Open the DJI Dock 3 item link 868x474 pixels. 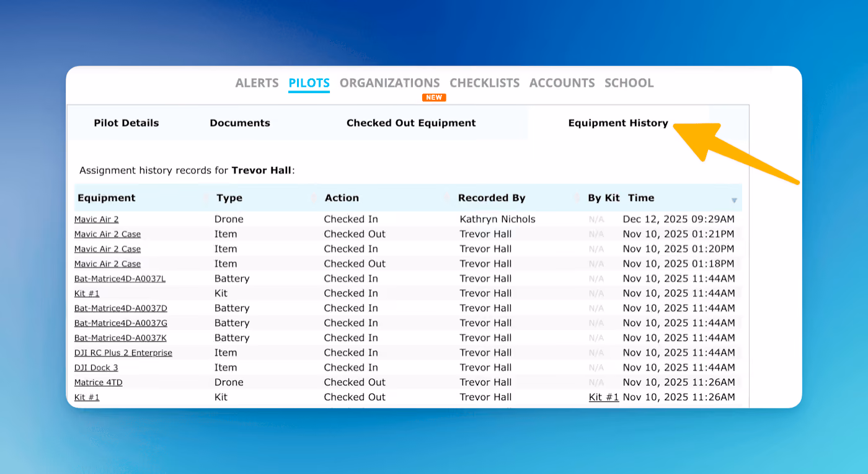coord(96,368)
